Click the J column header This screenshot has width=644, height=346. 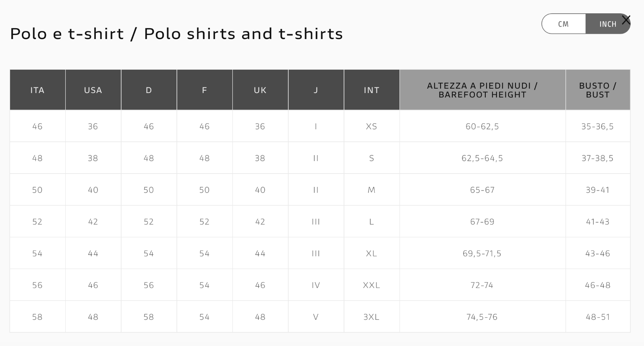click(x=316, y=90)
